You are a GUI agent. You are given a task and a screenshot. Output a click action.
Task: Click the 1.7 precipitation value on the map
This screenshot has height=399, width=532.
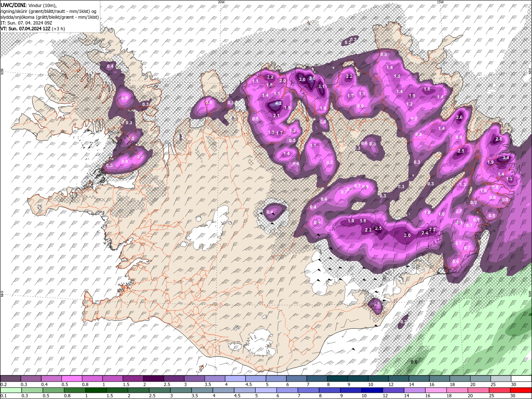tap(280, 133)
